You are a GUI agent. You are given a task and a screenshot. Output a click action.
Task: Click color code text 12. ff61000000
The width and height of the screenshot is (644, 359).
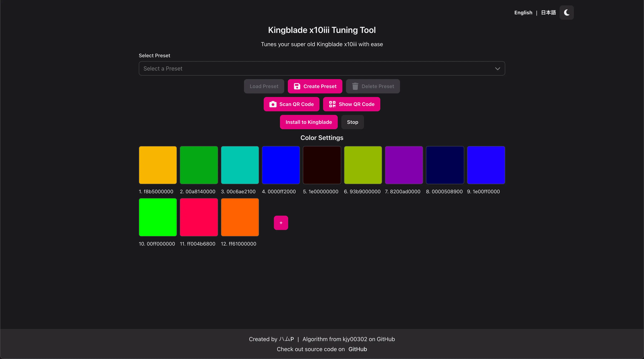[x=238, y=244]
